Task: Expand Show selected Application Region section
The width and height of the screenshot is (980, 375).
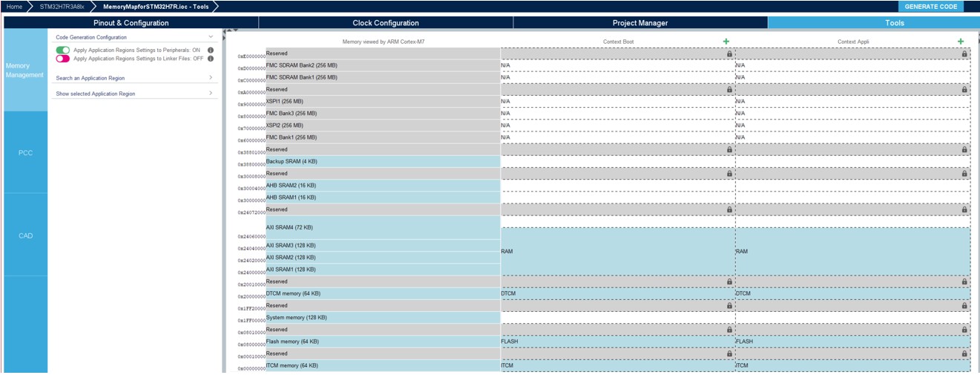Action: pos(211,94)
